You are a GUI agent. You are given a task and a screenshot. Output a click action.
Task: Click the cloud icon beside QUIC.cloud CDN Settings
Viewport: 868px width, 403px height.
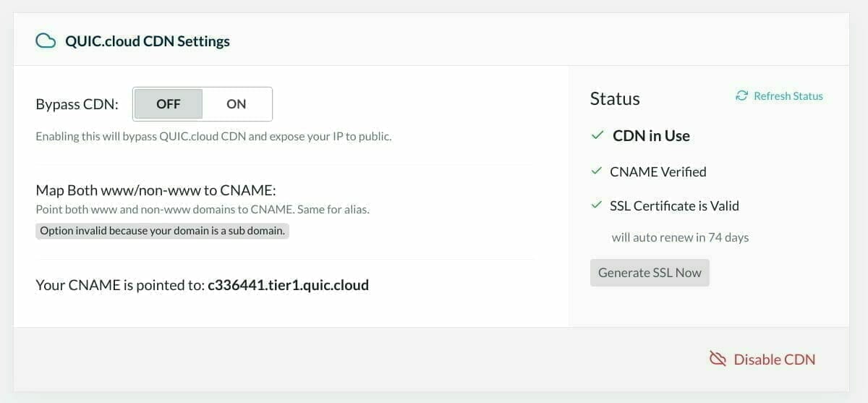tap(46, 41)
